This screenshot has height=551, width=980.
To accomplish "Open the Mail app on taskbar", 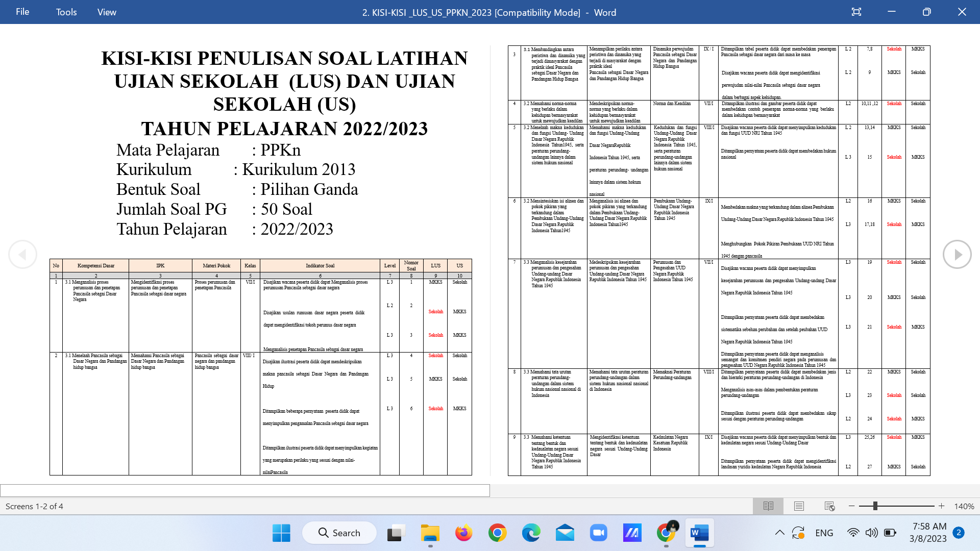I will pyautogui.click(x=565, y=533).
